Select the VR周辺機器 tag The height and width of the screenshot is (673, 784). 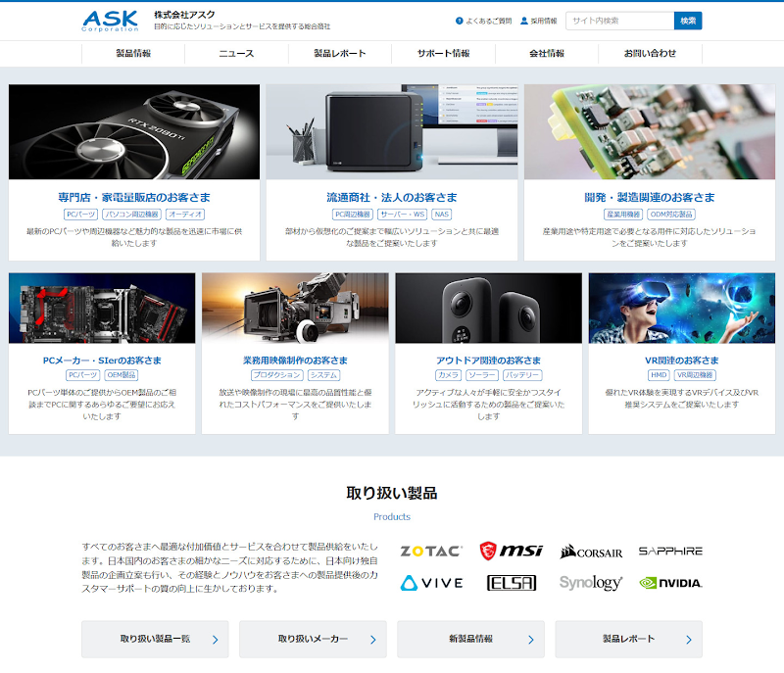tap(695, 375)
